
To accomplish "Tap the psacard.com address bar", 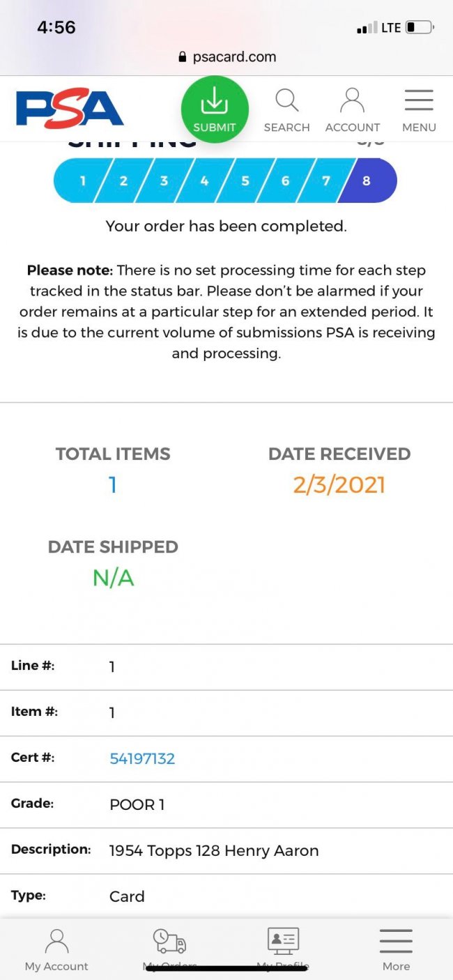I will (x=227, y=57).
